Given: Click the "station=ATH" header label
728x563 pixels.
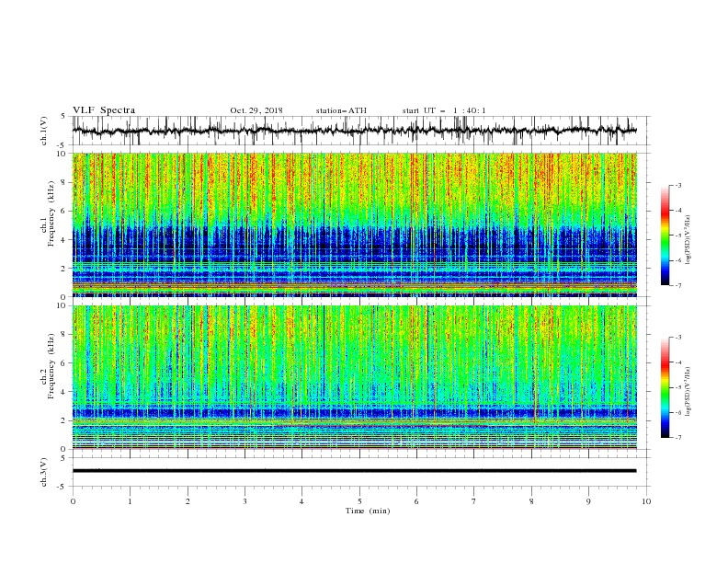Looking at the screenshot, I should (341, 110).
